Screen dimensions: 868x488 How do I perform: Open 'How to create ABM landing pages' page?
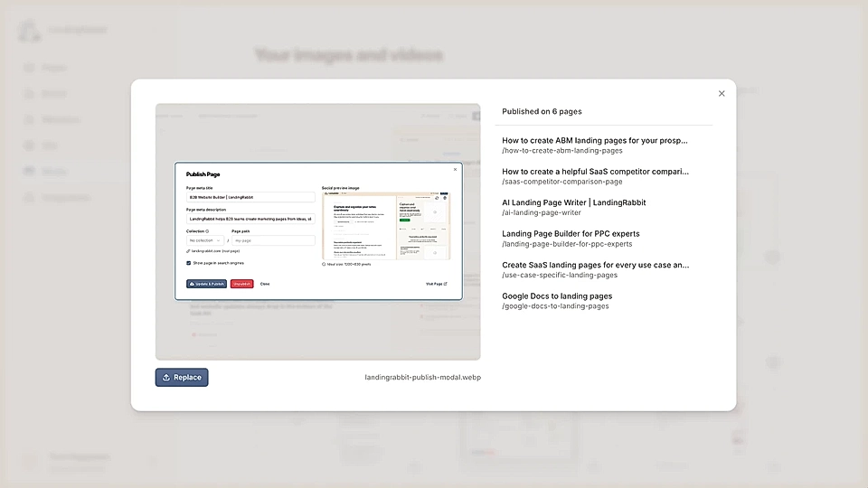click(x=595, y=141)
